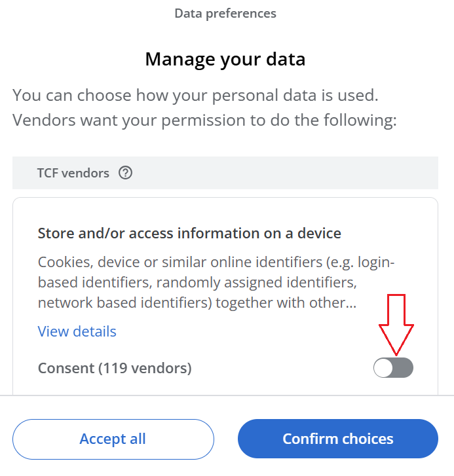Image resolution: width=454 pixels, height=476 pixels.
Task: Click the white knob of the Consent switch
Action: (x=383, y=368)
